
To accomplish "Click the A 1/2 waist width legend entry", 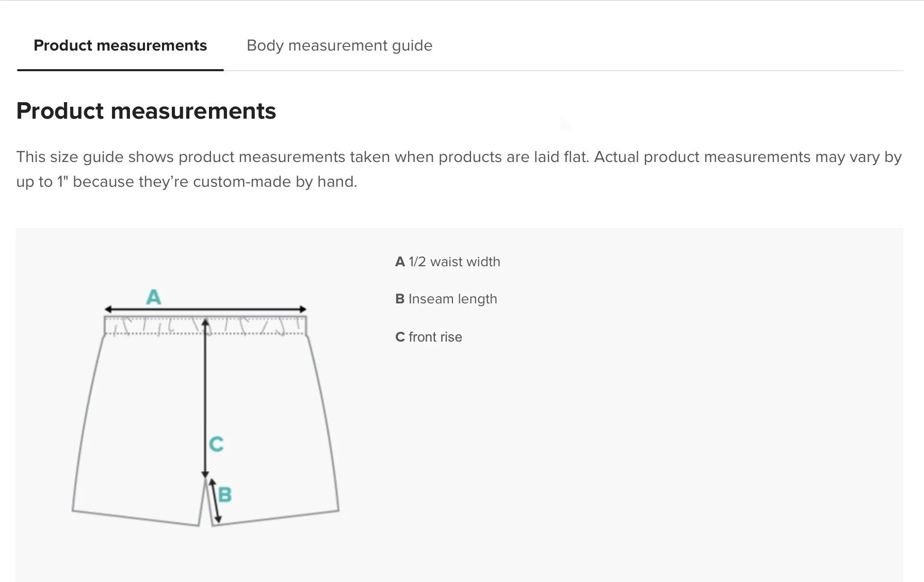I will tap(448, 262).
